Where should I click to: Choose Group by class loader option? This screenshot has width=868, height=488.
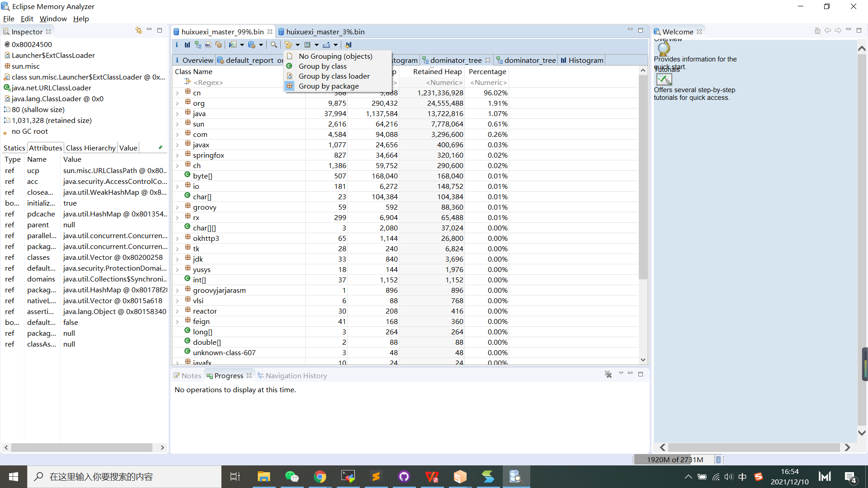click(334, 76)
